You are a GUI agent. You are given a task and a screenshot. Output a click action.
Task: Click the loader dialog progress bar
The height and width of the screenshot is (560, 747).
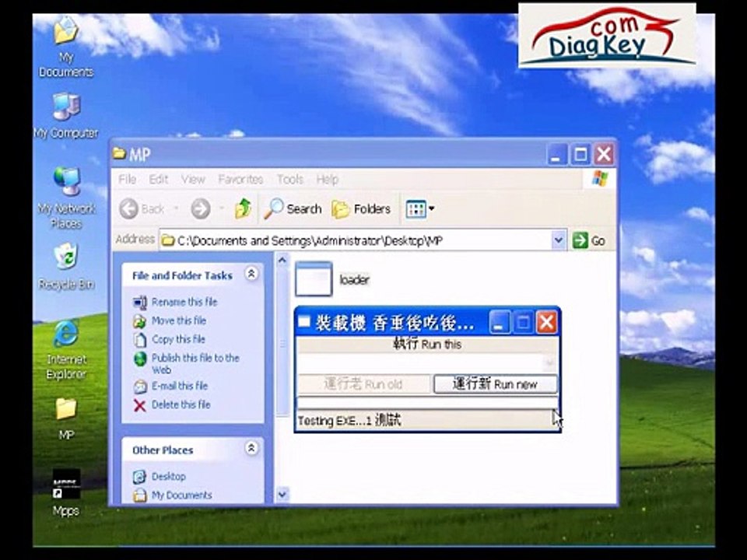[427, 402]
